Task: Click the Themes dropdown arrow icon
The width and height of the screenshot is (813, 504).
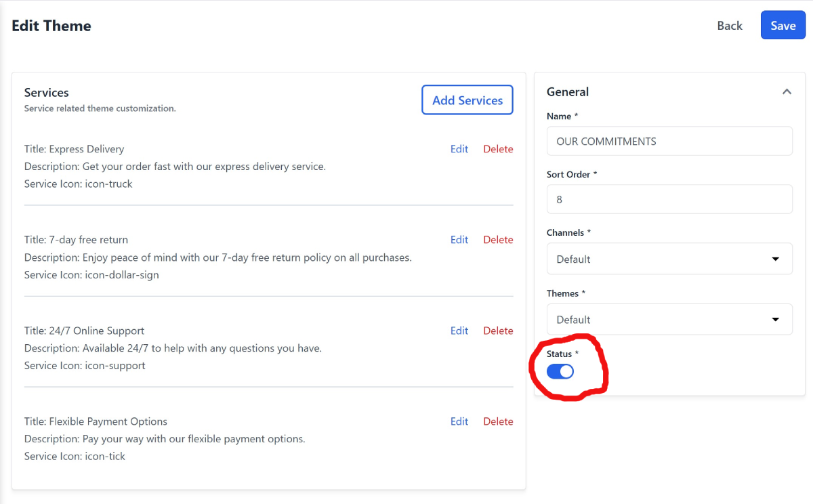Action: click(x=776, y=319)
